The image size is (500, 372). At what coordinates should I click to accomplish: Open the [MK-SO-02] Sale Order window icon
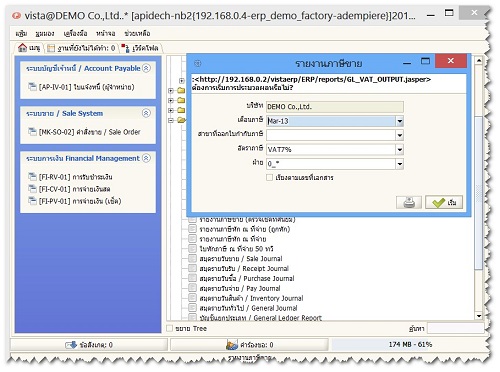pos(32,132)
